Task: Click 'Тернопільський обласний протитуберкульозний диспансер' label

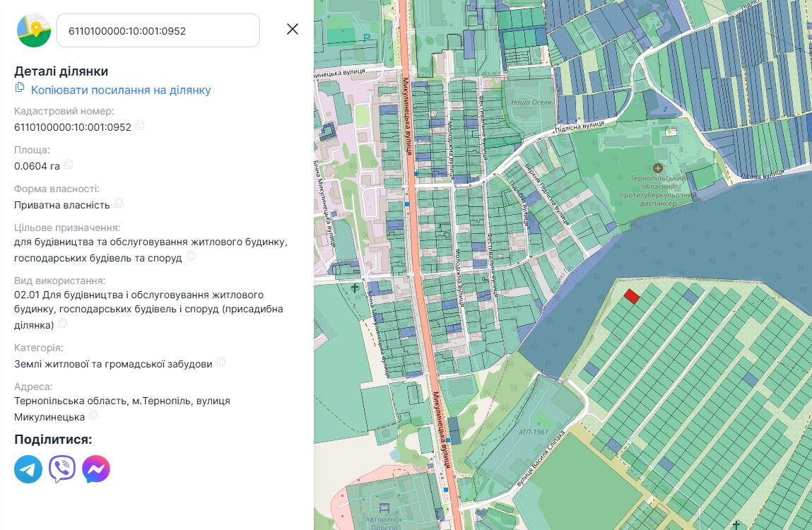Action: [x=658, y=191]
